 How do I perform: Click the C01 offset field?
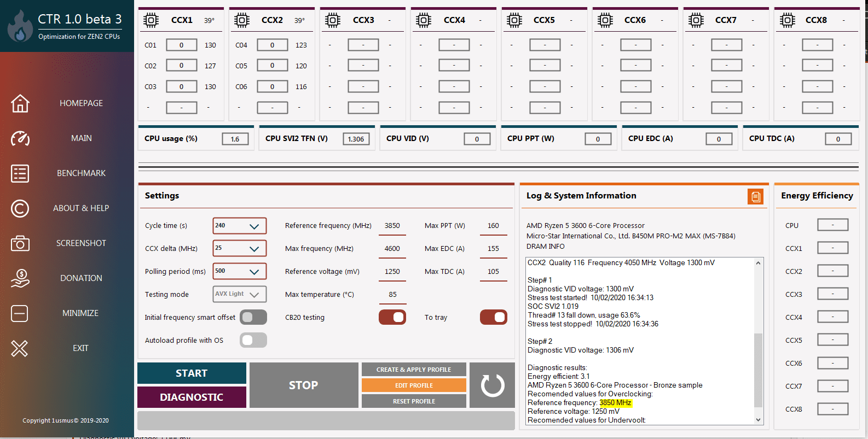pyautogui.click(x=182, y=45)
